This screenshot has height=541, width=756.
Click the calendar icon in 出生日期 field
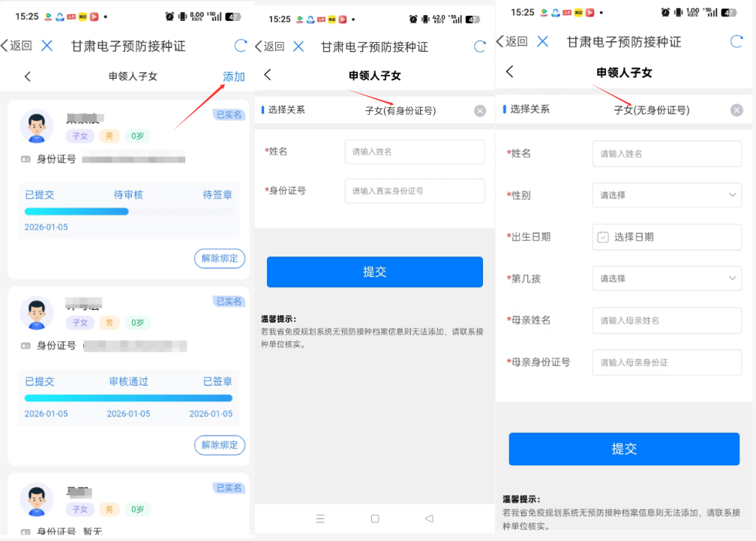click(603, 237)
